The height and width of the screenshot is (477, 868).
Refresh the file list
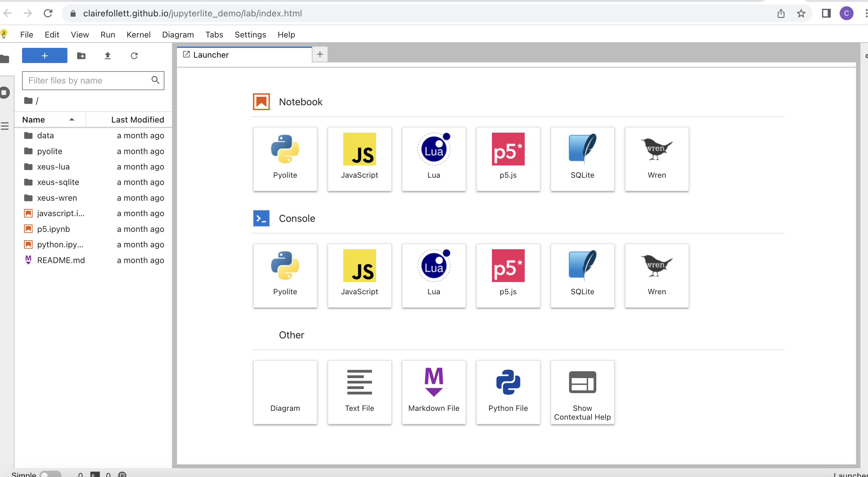[134, 56]
